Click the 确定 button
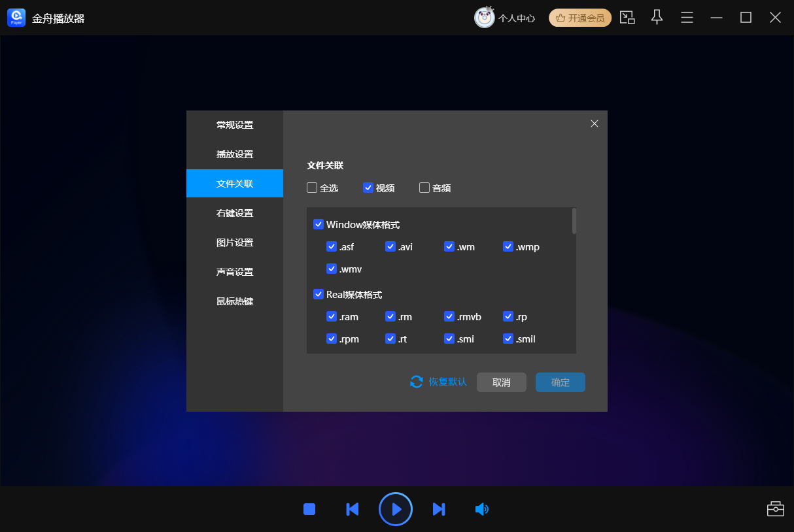Screen dimensions: 794x532 pyautogui.click(x=560, y=382)
